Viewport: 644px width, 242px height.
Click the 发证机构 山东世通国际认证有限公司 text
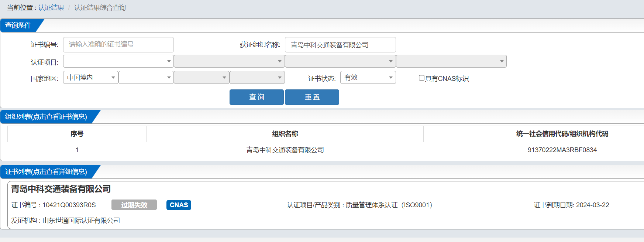pos(66,221)
